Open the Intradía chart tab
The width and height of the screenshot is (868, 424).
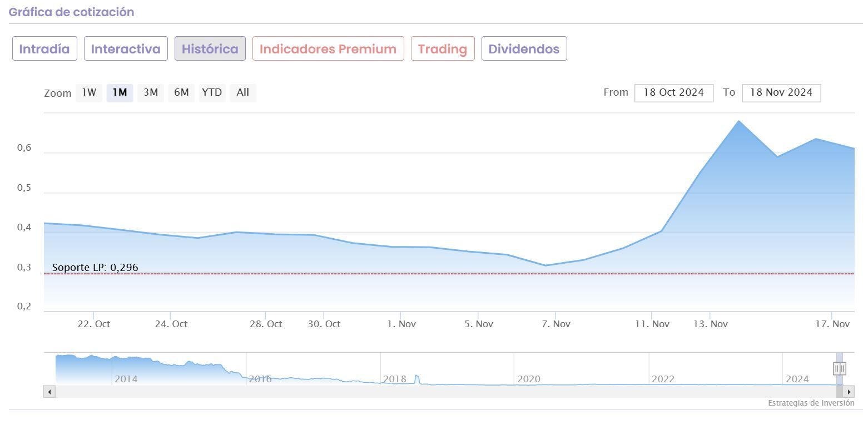(x=44, y=49)
